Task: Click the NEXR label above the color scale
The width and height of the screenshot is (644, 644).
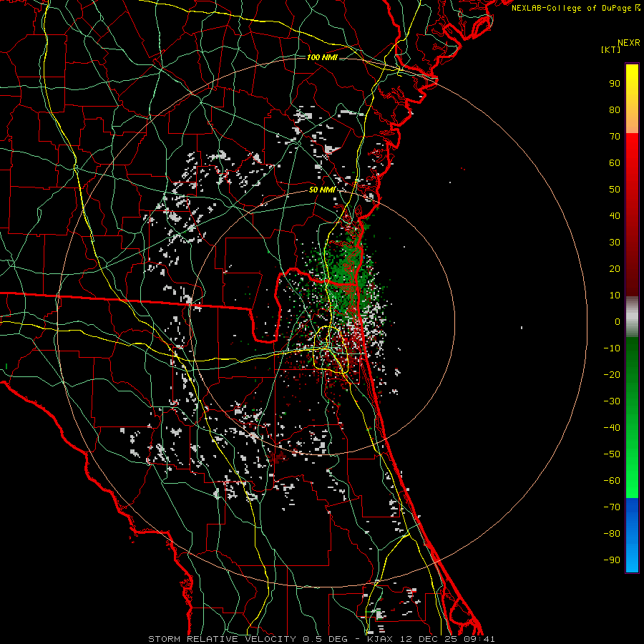Action: pyautogui.click(x=629, y=43)
